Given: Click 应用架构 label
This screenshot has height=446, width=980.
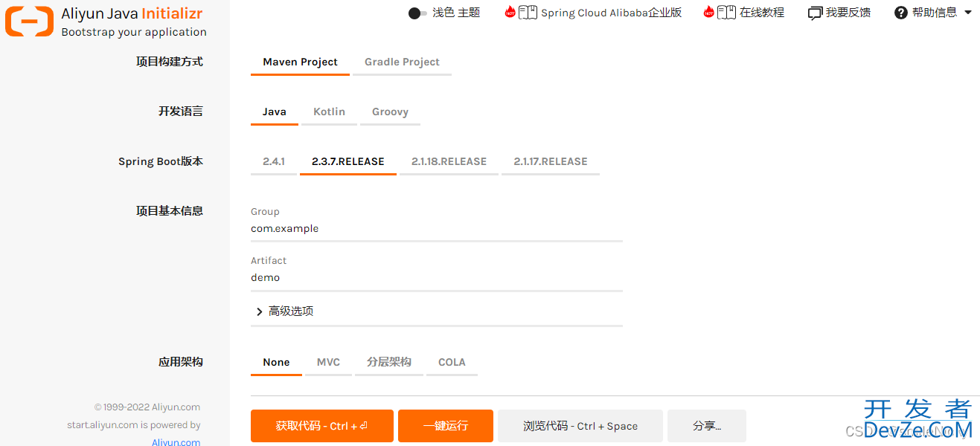Looking at the screenshot, I should point(181,362).
